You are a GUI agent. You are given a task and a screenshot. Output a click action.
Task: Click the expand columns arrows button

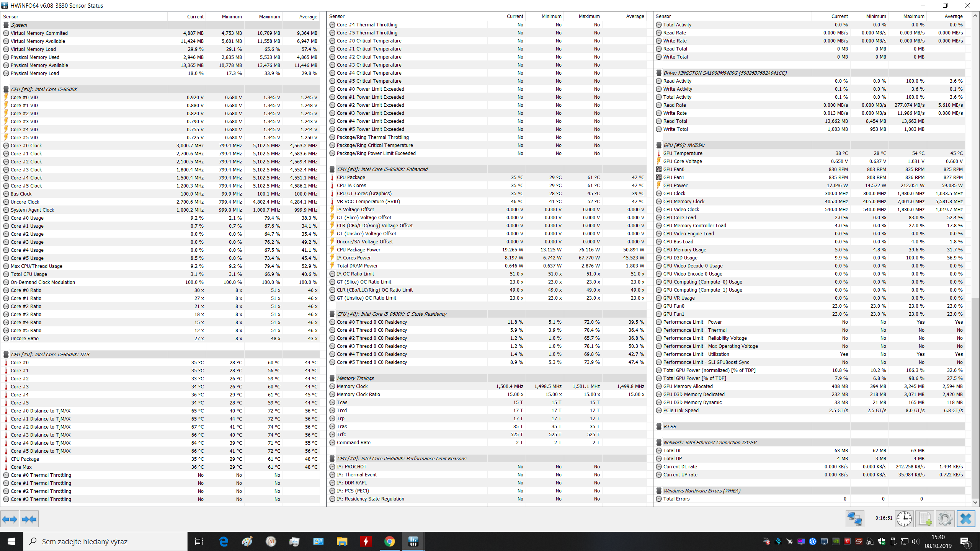click(x=10, y=519)
